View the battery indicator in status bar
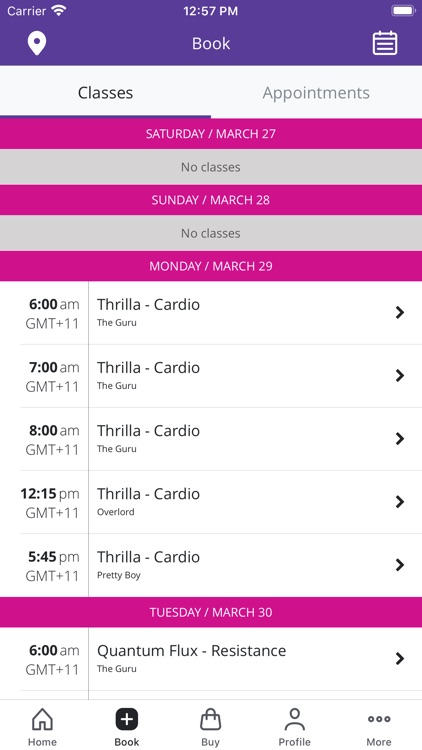The image size is (422, 750). click(403, 11)
